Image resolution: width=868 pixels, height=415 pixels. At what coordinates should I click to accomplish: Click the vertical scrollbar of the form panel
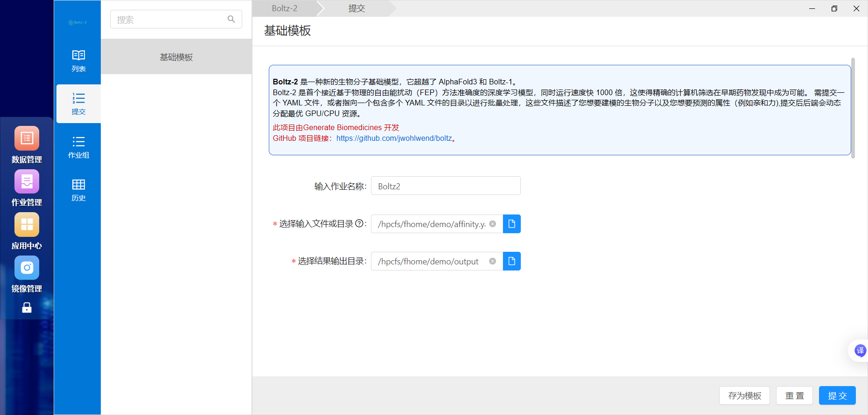point(853,108)
